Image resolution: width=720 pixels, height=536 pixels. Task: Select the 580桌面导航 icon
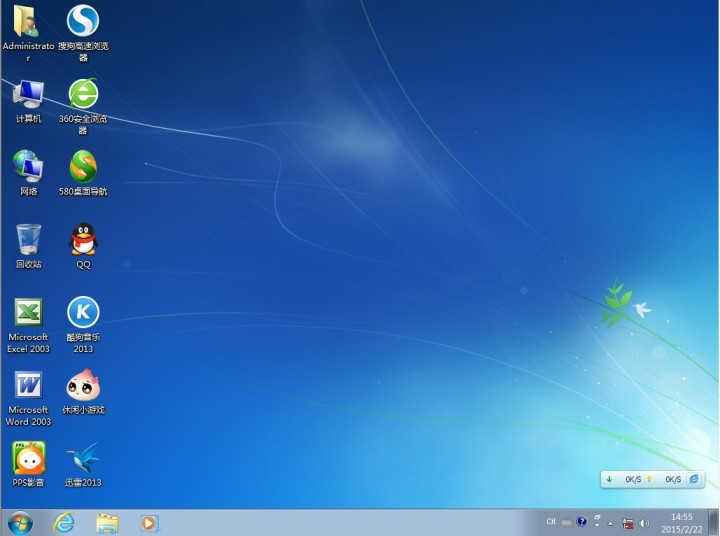[x=83, y=167]
